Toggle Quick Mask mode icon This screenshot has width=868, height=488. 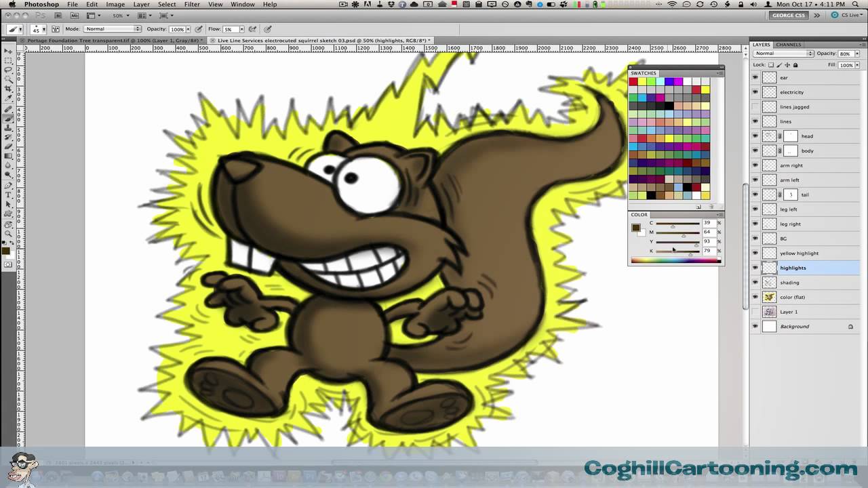[8, 265]
